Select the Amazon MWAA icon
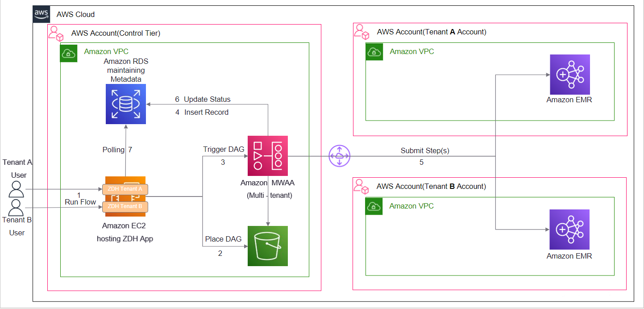 click(x=268, y=155)
